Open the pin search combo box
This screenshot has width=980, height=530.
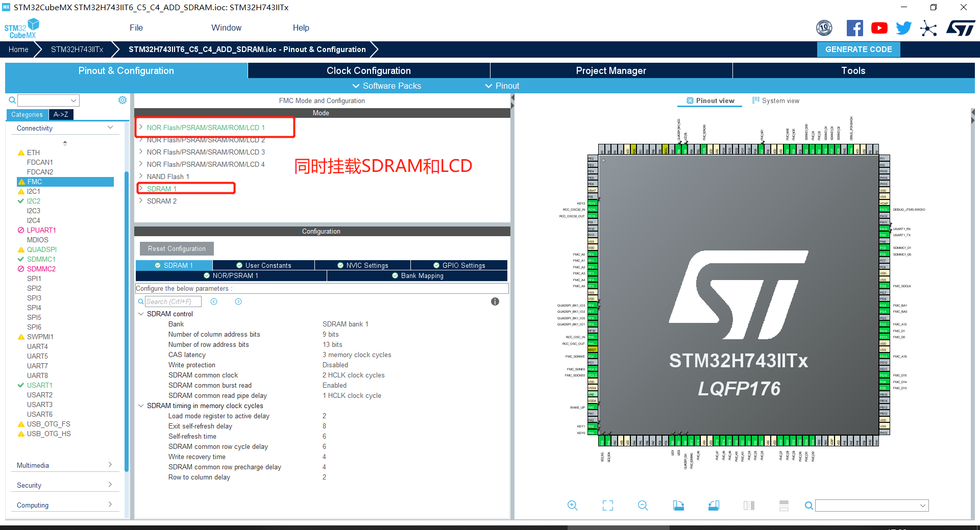pos(872,506)
